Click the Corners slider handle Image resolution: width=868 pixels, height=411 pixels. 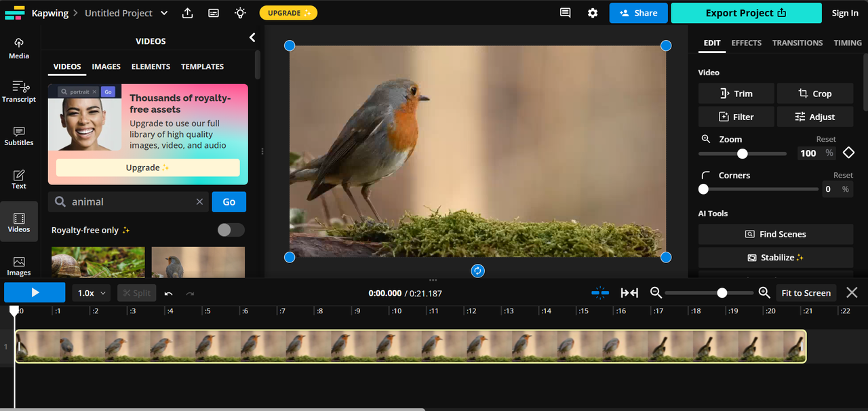tap(703, 189)
